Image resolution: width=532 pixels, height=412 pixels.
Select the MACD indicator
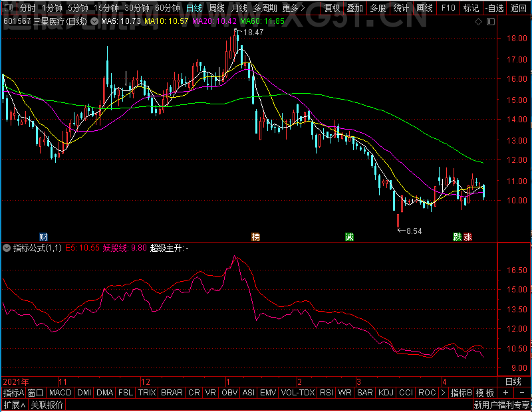(61, 393)
